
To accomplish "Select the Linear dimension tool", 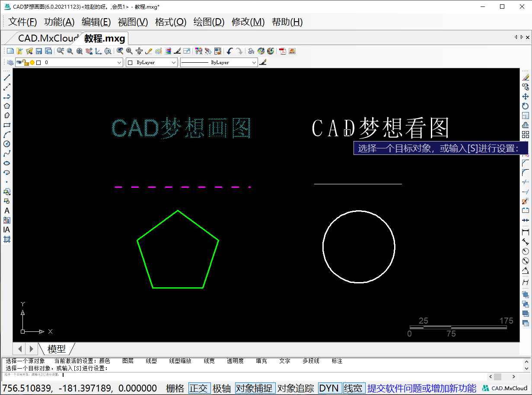I will [526, 232].
